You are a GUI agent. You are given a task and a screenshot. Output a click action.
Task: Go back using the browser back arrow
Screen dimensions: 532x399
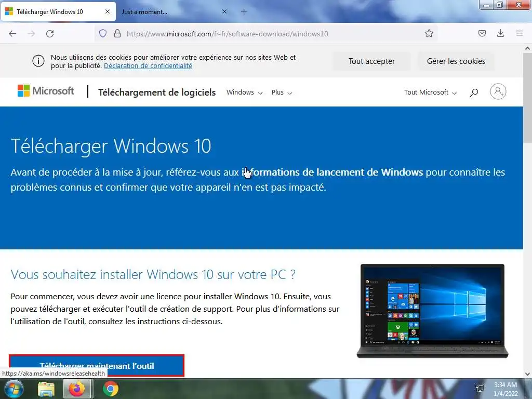tap(12, 34)
